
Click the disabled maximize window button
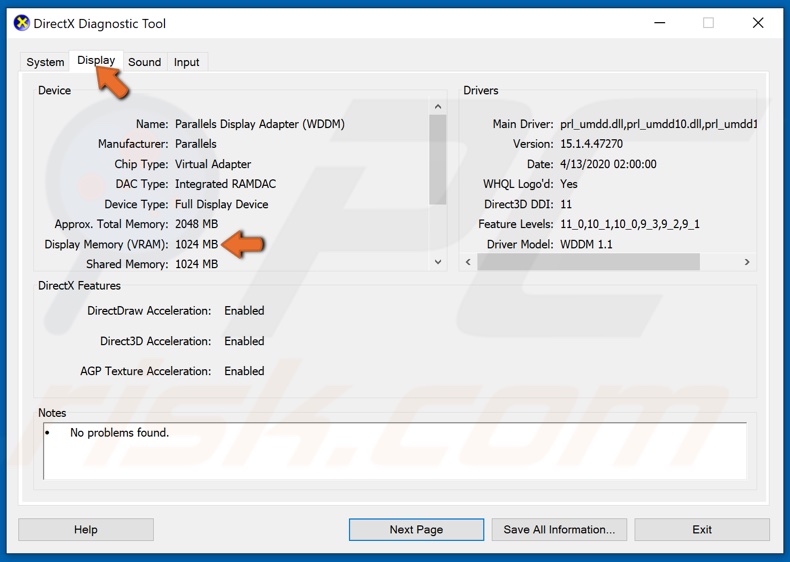click(708, 23)
